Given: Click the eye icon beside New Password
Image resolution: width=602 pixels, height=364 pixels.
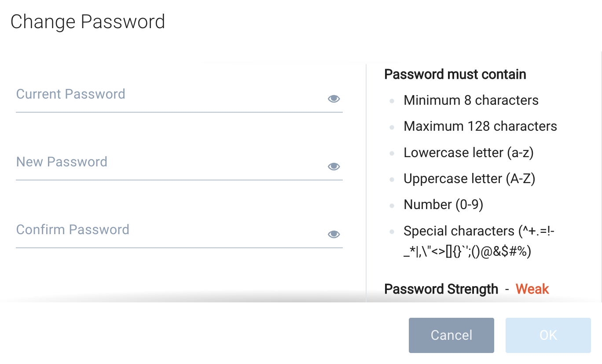Looking at the screenshot, I should (x=334, y=166).
